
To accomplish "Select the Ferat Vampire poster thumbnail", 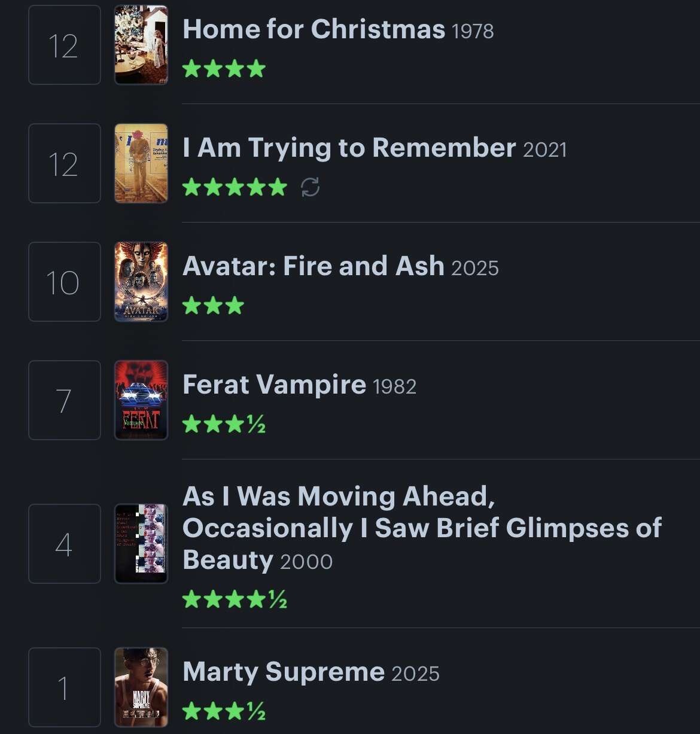I will (141, 400).
